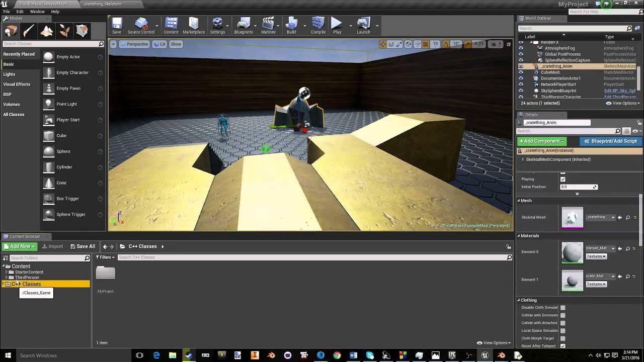Select scale gizmo mode in viewport
The width and height of the screenshot is (644, 362).
pyautogui.click(x=398, y=44)
